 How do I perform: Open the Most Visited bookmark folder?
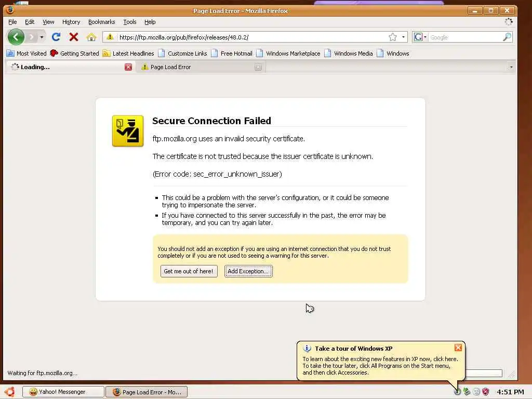pos(26,54)
